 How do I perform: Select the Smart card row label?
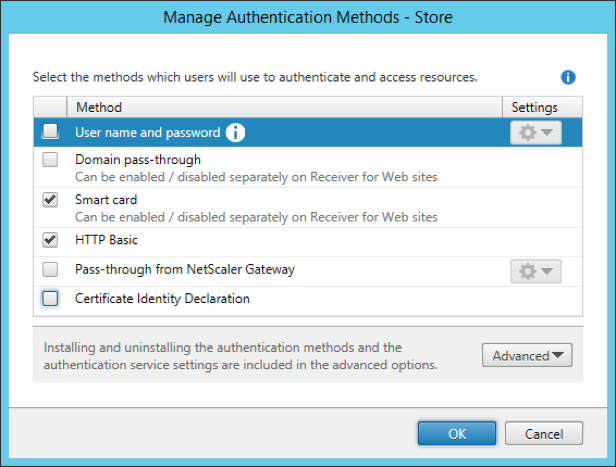(x=105, y=200)
